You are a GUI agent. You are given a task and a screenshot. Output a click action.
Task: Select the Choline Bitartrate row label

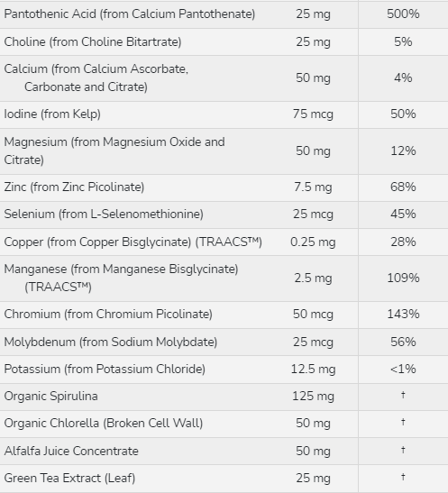[93, 41]
